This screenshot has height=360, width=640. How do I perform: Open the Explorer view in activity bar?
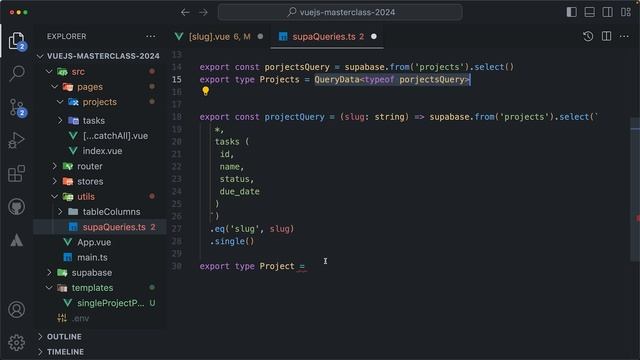[x=17, y=41]
